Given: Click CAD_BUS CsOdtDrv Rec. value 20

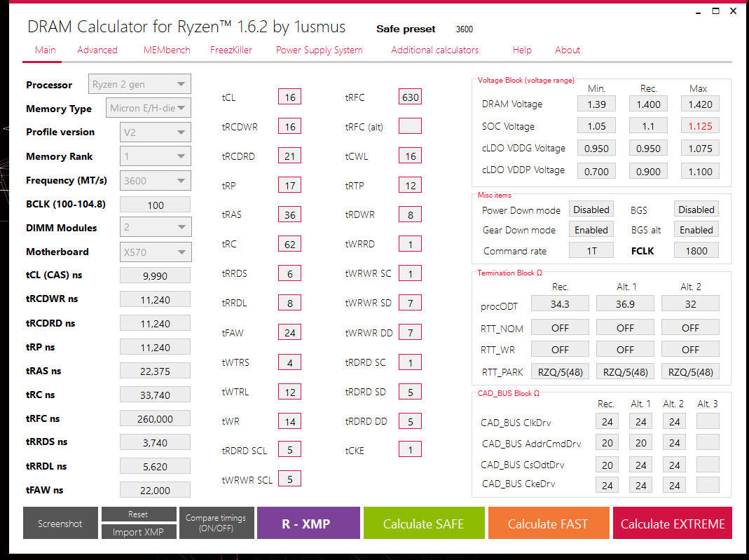Looking at the screenshot, I should tap(607, 465).
